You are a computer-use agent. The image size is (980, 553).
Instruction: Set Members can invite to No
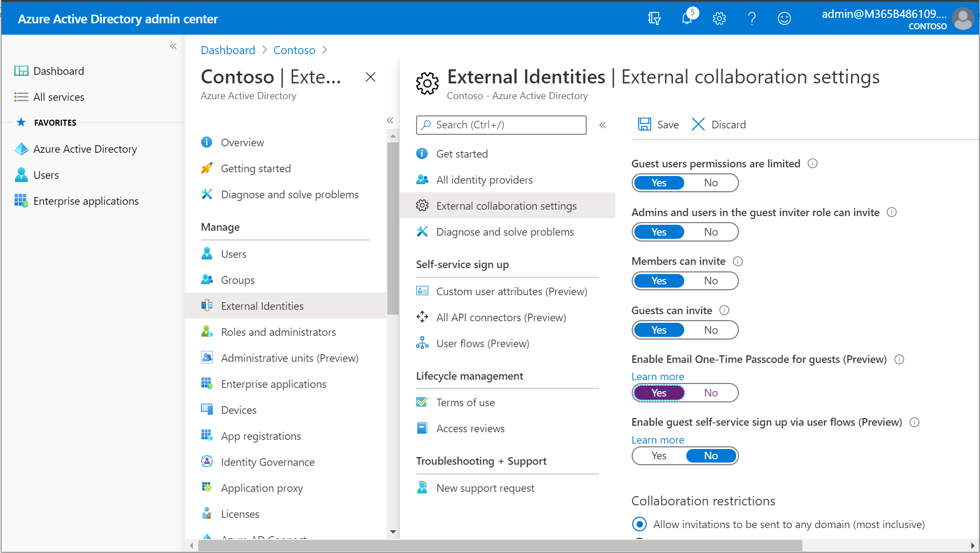(x=711, y=281)
